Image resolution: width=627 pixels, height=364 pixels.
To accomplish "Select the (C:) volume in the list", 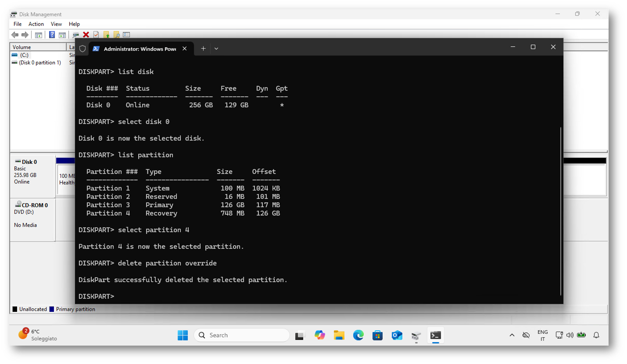I will tap(24, 55).
